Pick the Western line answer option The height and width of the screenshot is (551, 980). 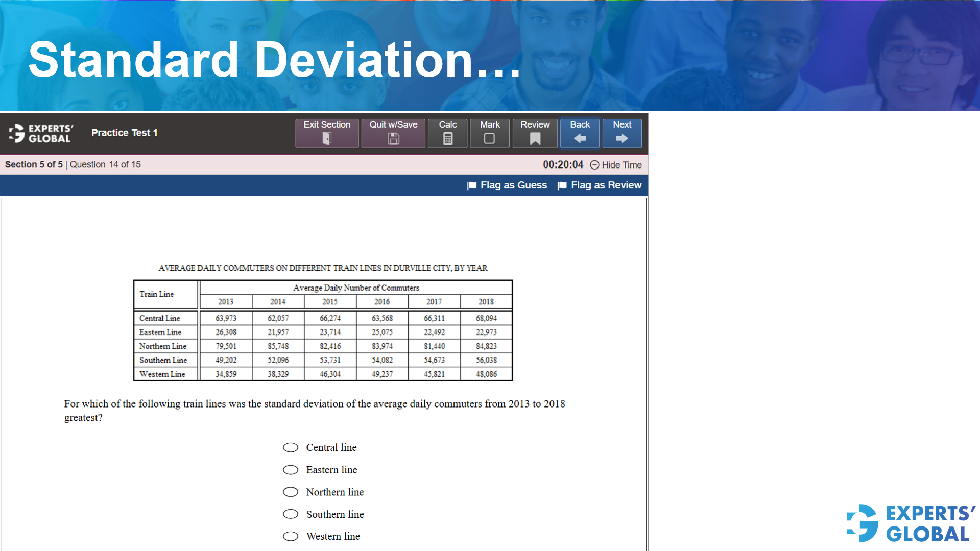[x=290, y=536]
